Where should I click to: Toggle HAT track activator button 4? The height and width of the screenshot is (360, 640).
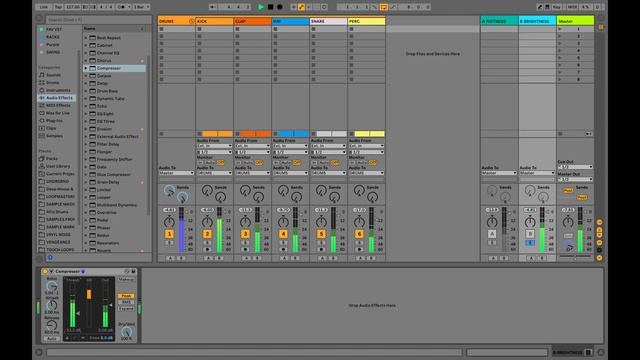[x=283, y=234]
